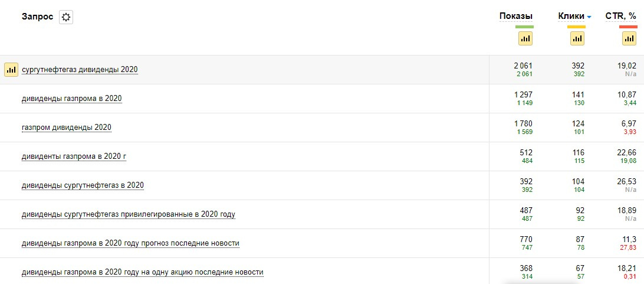This screenshot has width=644, height=284.
Task: Open query дивиденды сургутнефтегаз в 2020
Action: [83, 185]
